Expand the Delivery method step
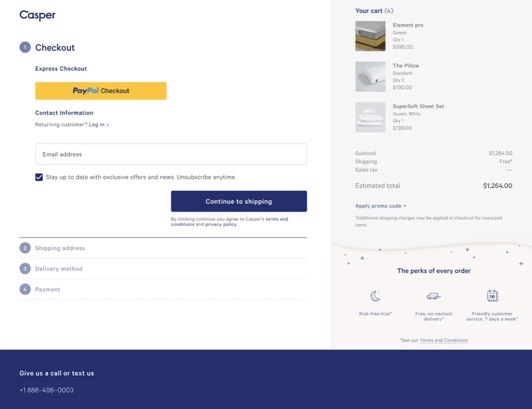 pos(59,269)
